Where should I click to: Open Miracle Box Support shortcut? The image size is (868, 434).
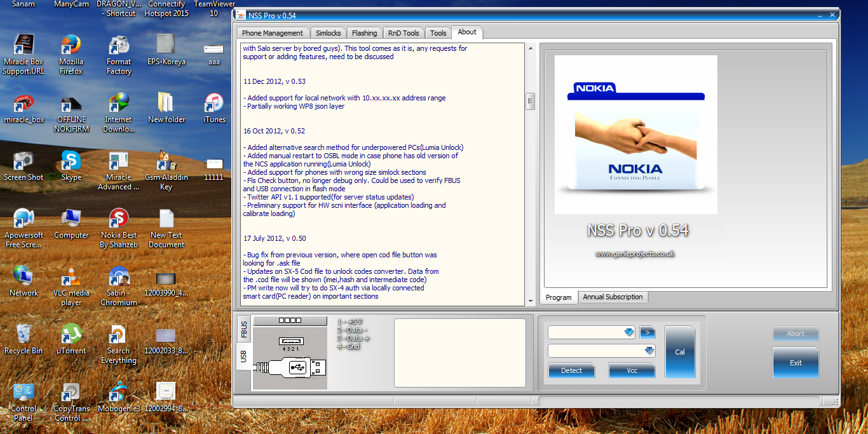(24, 45)
